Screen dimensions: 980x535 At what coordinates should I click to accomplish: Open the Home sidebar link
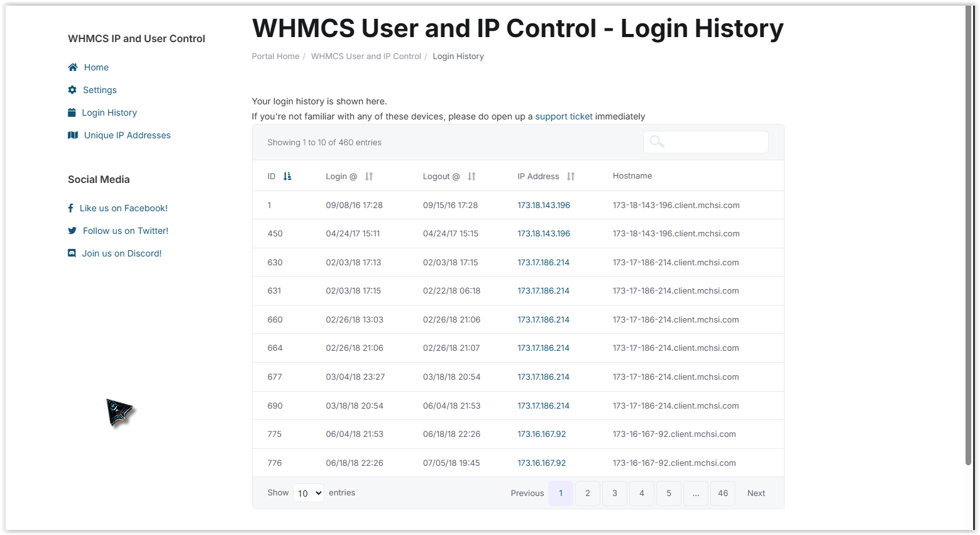[96, 67]
